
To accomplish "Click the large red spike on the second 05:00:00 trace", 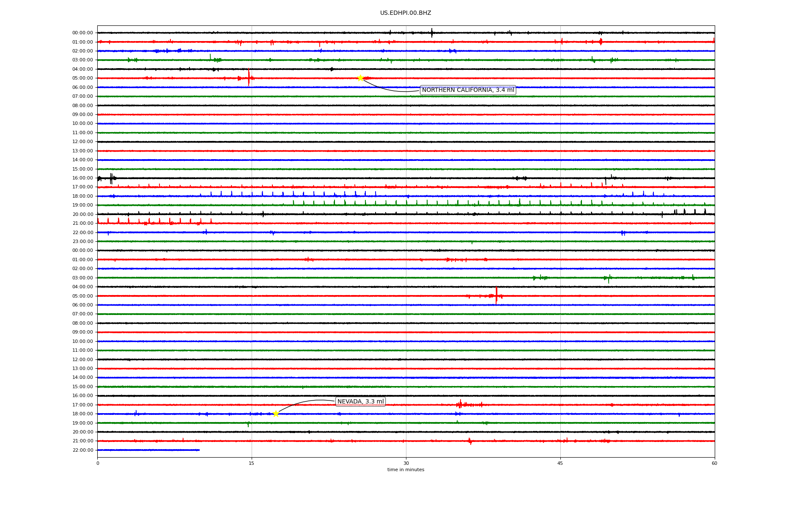I will [x=496, y=295].
